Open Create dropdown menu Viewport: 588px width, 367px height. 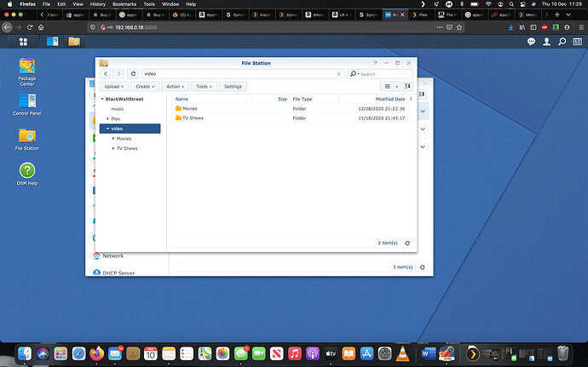pyautogui.click(x=145, y=87)
